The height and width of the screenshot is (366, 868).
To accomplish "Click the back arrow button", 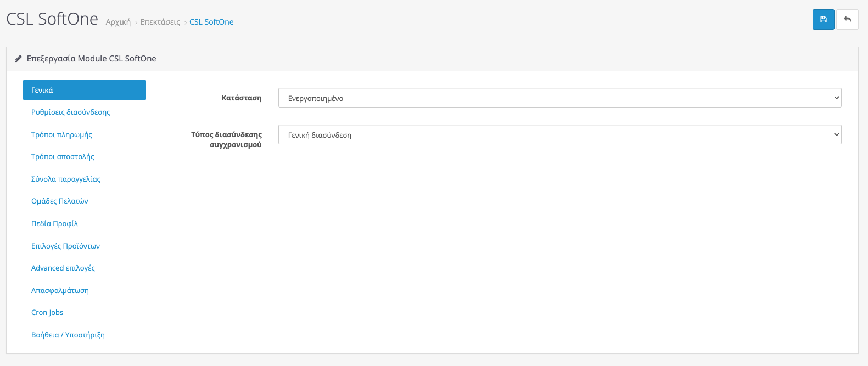I will [847, 20].
